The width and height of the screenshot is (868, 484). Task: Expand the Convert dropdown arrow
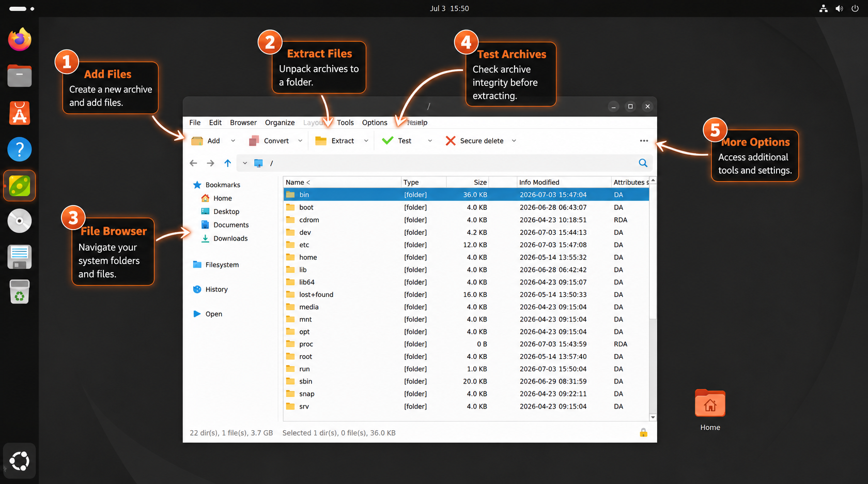[x=300, y=141]
